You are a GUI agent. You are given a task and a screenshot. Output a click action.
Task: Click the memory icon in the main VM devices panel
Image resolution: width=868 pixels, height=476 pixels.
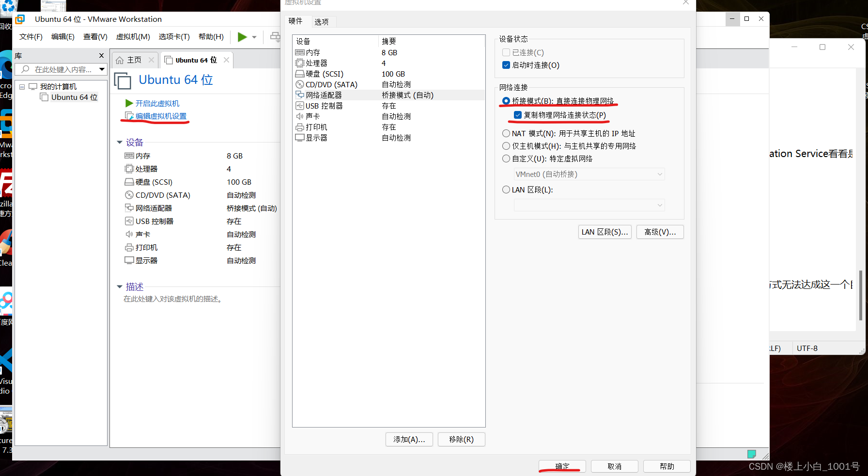tap(129, 156)
